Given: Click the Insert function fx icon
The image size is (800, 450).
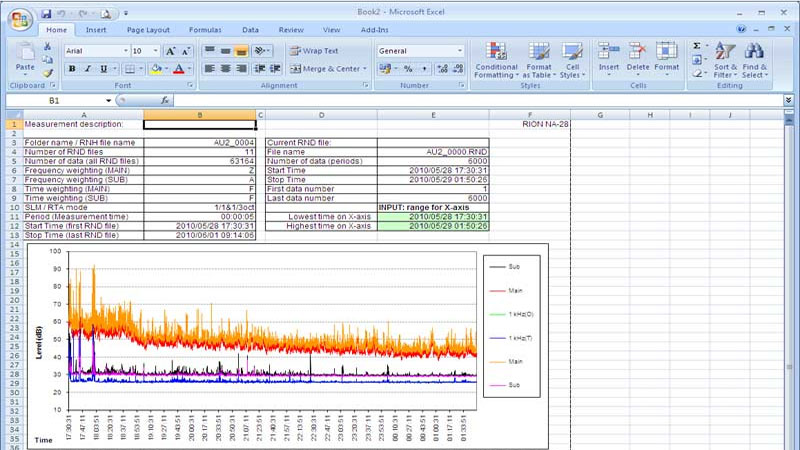Looking at the screenshot, I should tap(163, 101).
